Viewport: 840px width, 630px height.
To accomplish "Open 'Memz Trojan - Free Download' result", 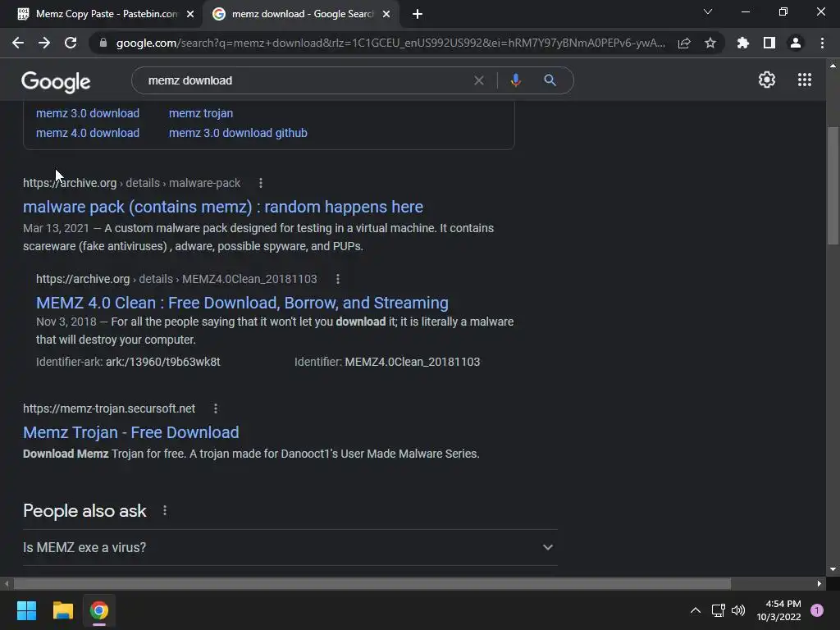I will tap(130, 432).
